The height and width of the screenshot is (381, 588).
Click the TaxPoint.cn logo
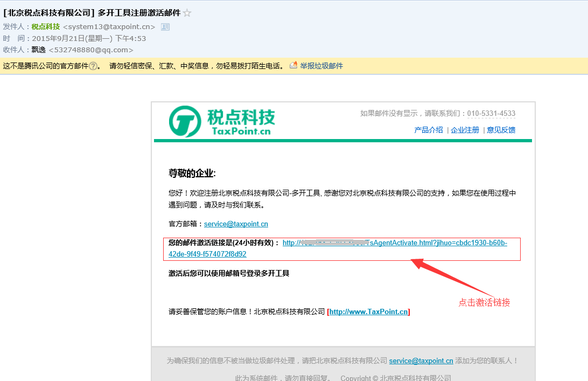tap(222, 121)
